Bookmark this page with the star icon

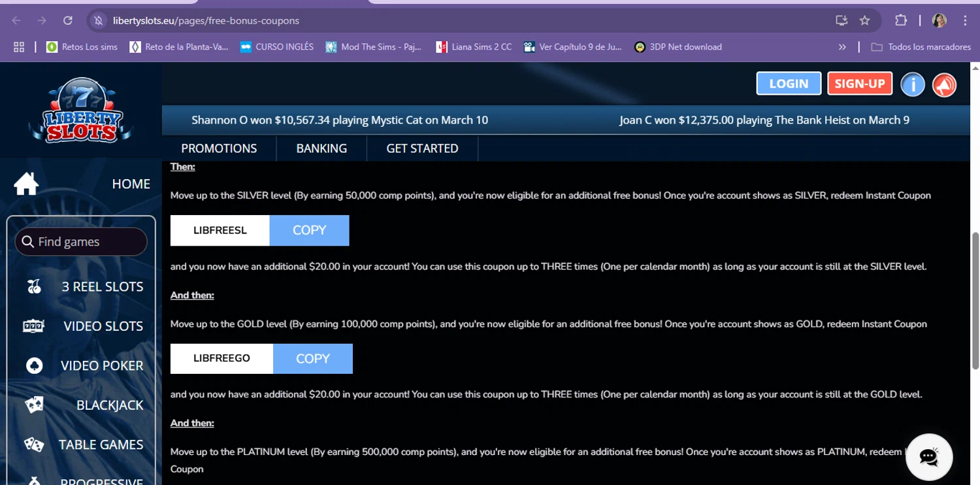[865, 20]
